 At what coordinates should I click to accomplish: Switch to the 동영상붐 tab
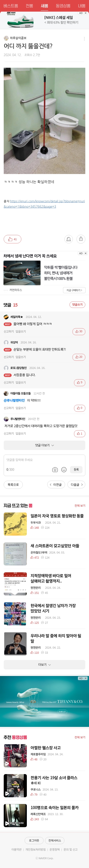[63, 6]
